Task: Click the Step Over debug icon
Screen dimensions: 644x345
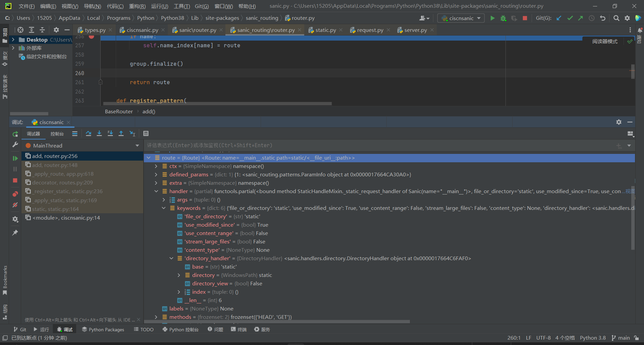Action: tap(89, 133)
